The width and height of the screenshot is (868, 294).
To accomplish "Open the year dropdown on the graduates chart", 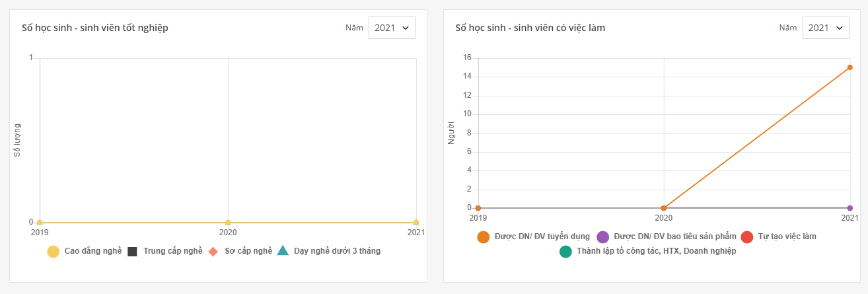I will pyautogui.click(x=392, y=28).
